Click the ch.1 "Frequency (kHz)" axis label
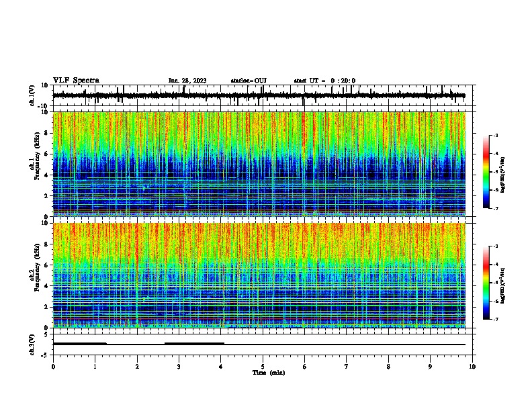The height and width of the screenshot is (411, 532). (37, 157)
